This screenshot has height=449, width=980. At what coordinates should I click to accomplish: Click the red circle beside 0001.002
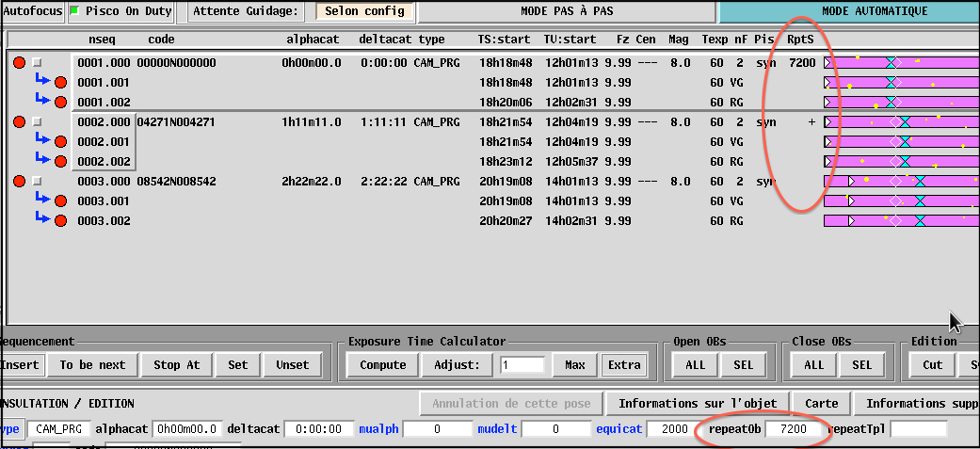coord(61,103)
